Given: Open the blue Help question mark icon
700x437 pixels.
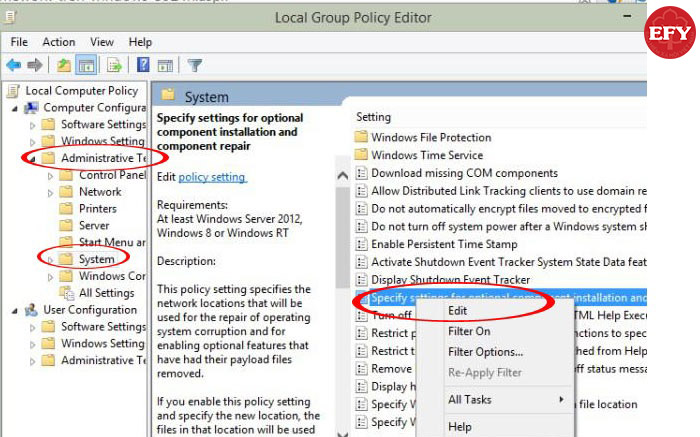Looking at the screenshot, I should tap(143, 65).
